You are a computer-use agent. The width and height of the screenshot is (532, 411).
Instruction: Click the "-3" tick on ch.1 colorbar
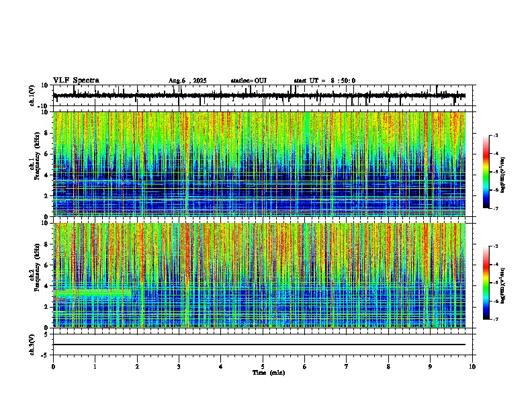coord(495,136)
